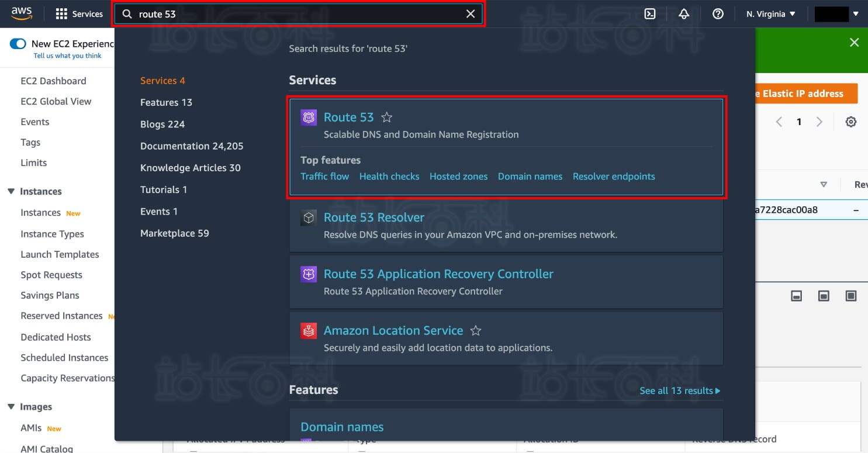
Task: Open the Traffic flow feature link
Action: click(324, 177)
